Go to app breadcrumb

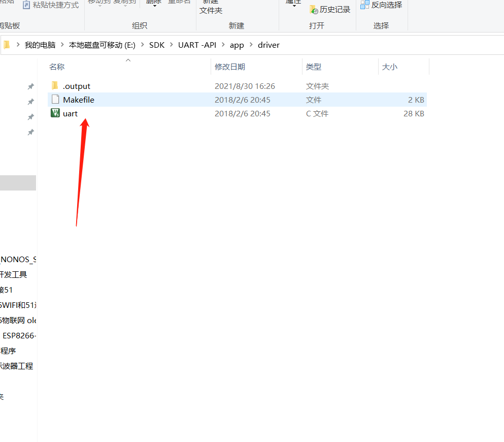237,45
